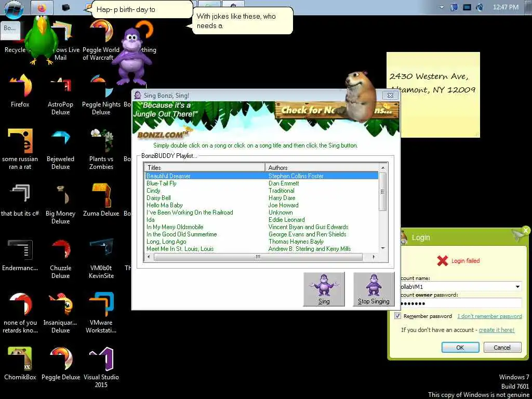Click the Authors column header

[x=322, y=168]
